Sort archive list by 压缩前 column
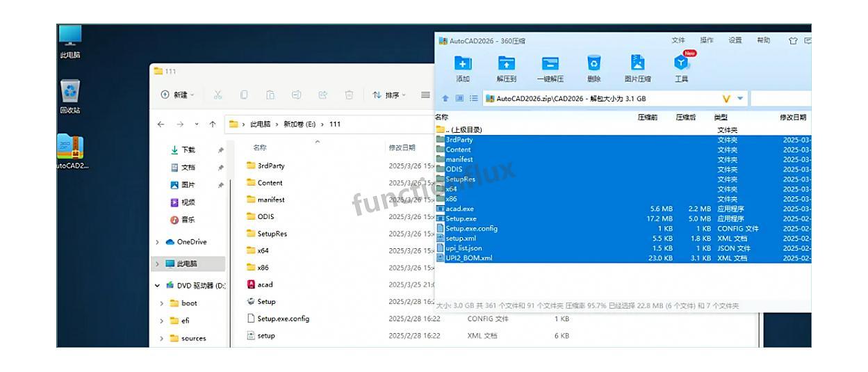The height and width of the screenshot is (372, 868). (x=648, y=118)
